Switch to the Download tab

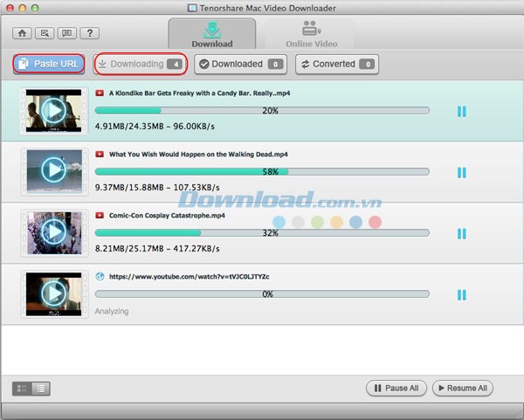pos(212,34)
